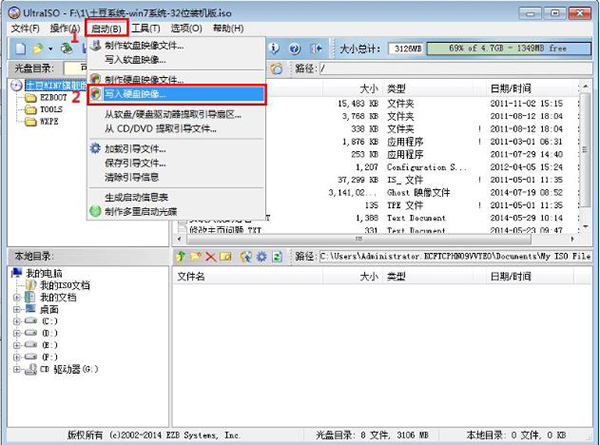600x445 pixels.
Task: Select 从软盘/硬盘驱动器提取引导扇区 entry
Action: pos(176,114)
